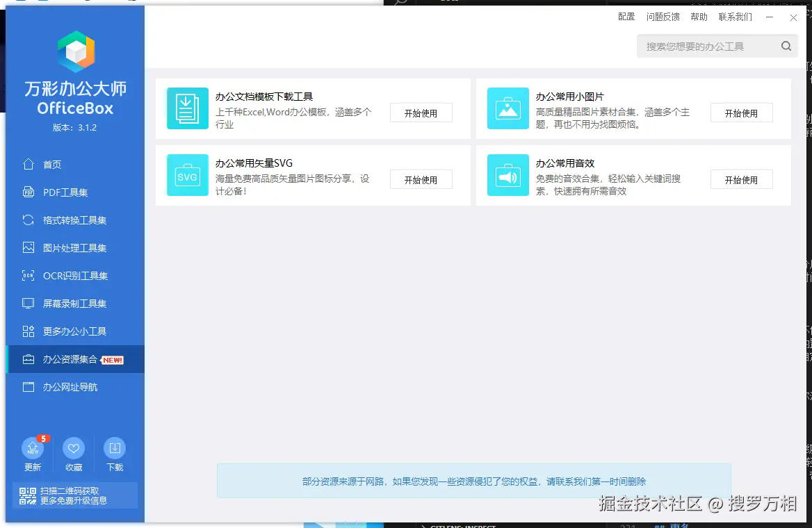
Task: Open 更多办公小工具 section
Action: 75,331
